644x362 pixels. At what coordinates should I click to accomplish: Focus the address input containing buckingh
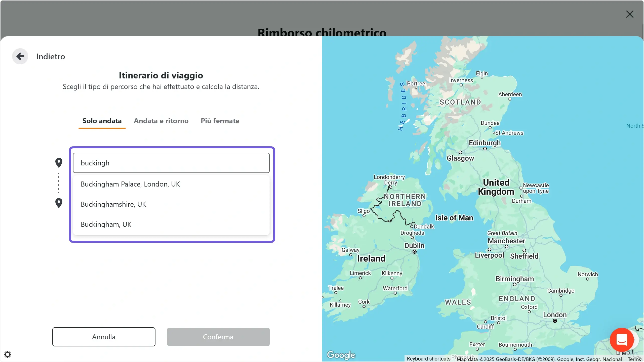click(171, 163)
